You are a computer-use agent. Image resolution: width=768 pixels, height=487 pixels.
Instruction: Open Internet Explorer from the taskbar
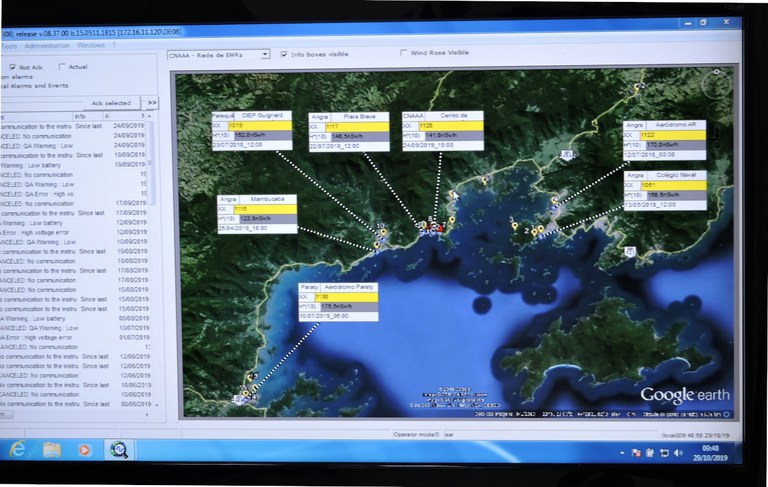17,451
